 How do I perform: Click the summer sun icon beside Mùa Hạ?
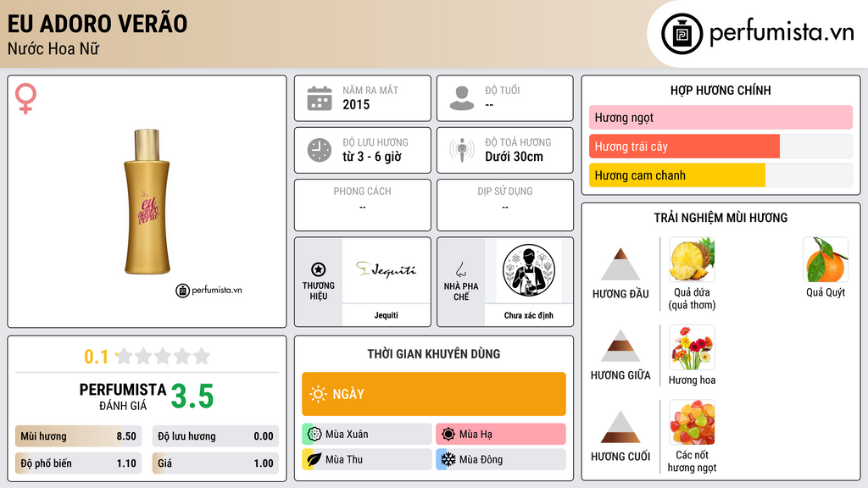(448, 435)
